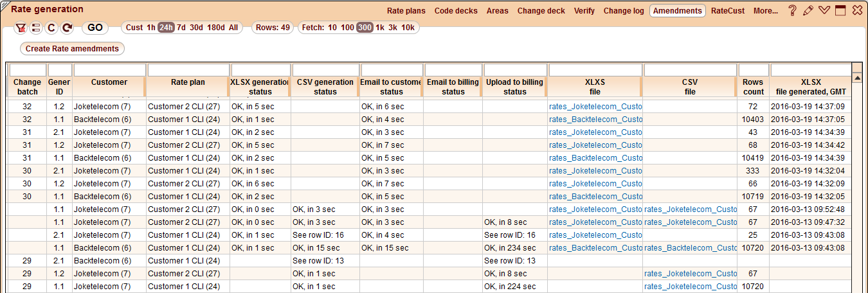Clear filters with the funnel icon

click(21, 28)
